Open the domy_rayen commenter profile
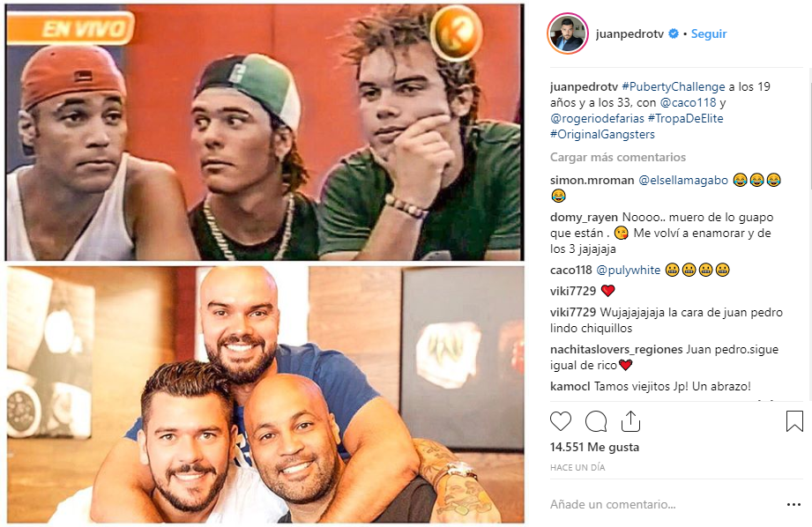This screenshot has width=812, height=527. (x=584, y=218)
